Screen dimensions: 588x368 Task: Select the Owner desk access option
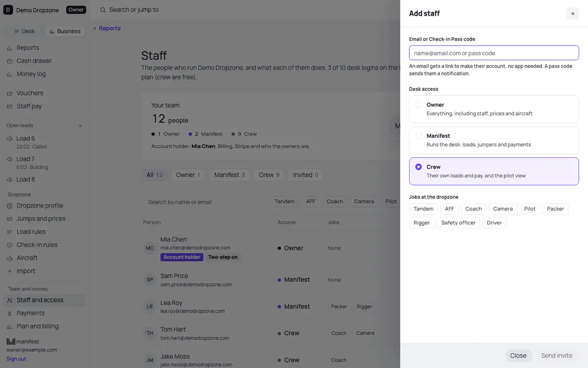[x=494, y=109]
